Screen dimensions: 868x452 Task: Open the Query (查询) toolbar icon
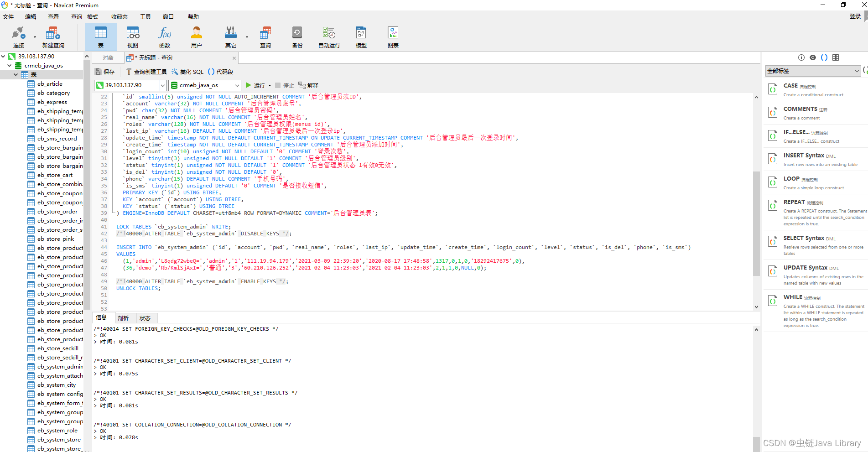coord(265,37)
